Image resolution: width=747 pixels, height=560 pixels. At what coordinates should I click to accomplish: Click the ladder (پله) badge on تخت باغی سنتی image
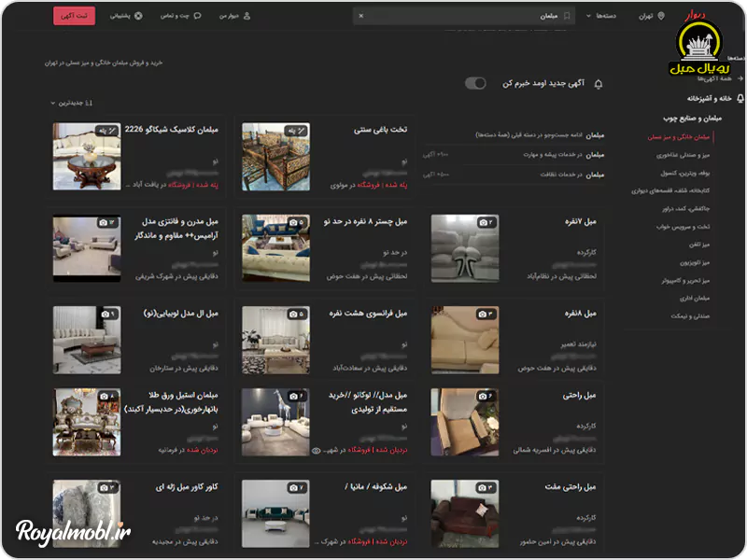click(296, 131)
